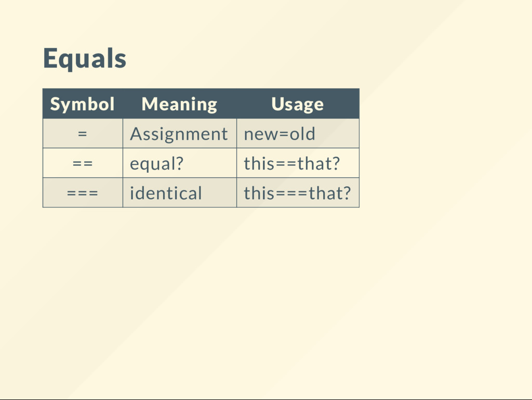Click the 'new=old' usage cell
This screenshot has height=400, width=532.
tap(298, 134)
